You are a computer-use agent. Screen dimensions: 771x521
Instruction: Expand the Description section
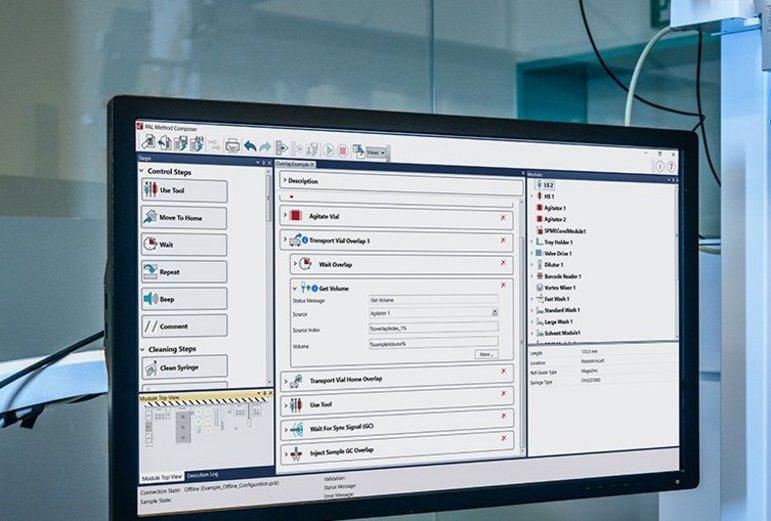(285, 180)
